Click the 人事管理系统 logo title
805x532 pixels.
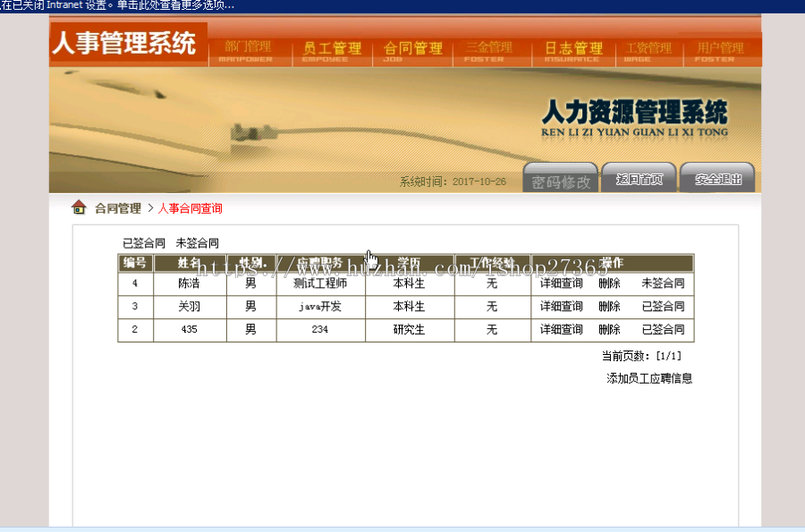pos(123,43)
